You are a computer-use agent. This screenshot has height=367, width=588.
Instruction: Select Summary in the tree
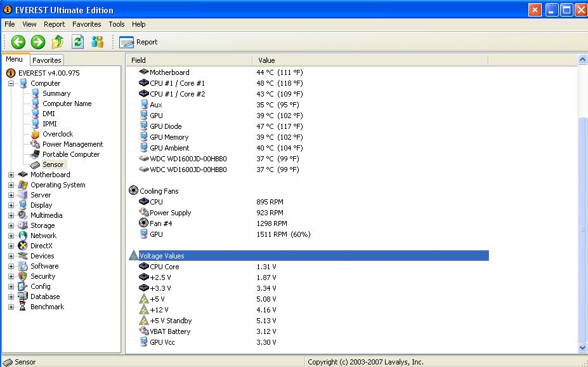[x=56, y=93]
